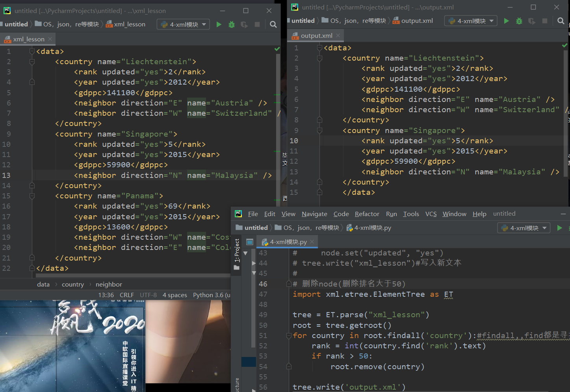
Task: Click 4-xml模块.py in the navigation bar path
Action: click(369, 228)
